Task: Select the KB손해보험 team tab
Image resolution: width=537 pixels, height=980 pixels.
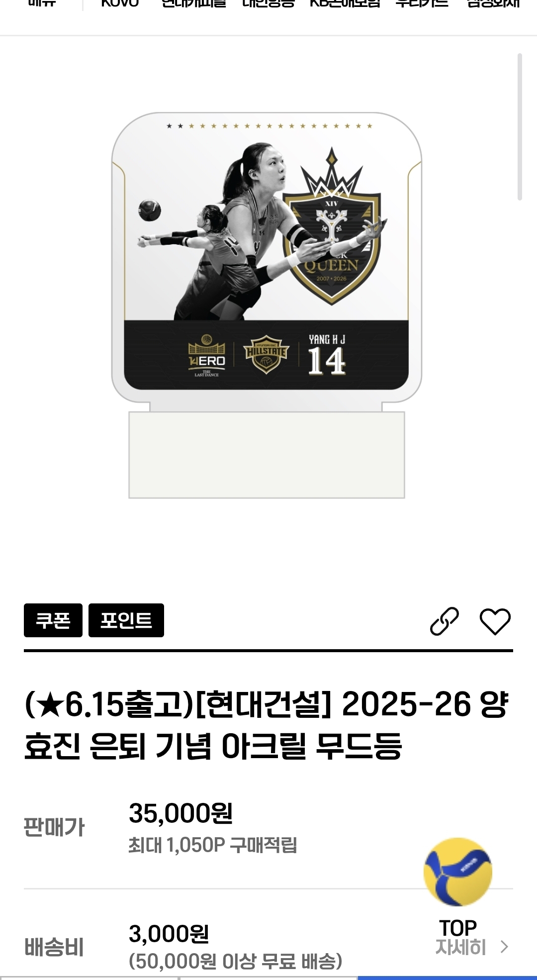Action: 345,4
